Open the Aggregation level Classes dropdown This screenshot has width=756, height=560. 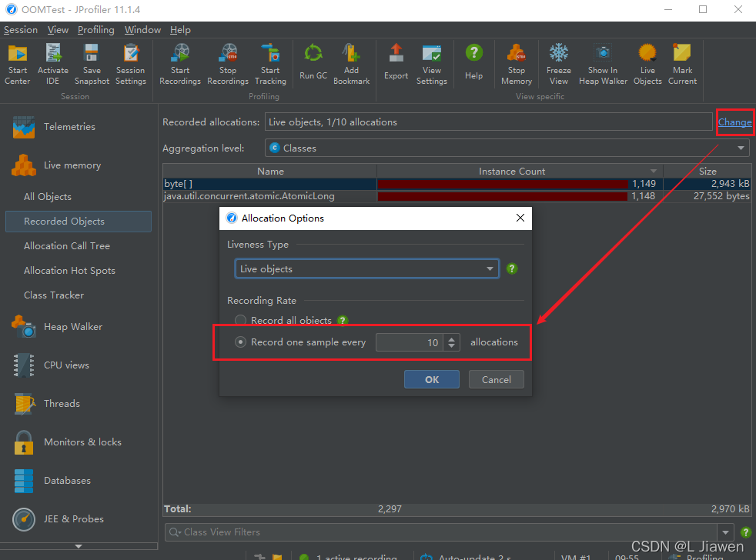click(507, 148)
